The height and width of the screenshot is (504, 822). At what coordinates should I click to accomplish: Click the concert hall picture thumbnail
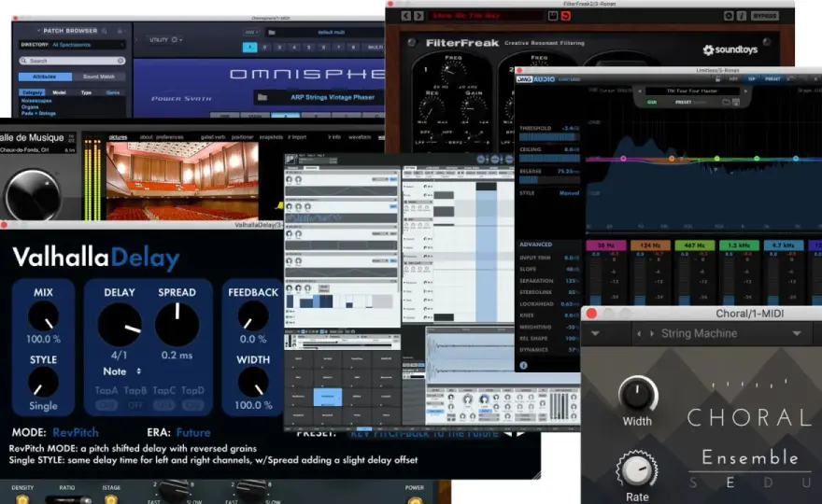[182, 181]
